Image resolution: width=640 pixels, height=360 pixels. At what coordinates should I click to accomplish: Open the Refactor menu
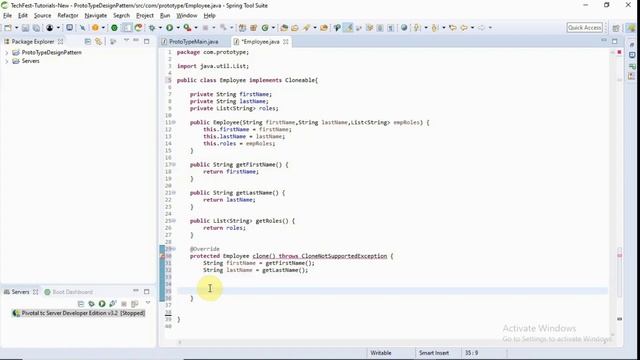(68, 16)
